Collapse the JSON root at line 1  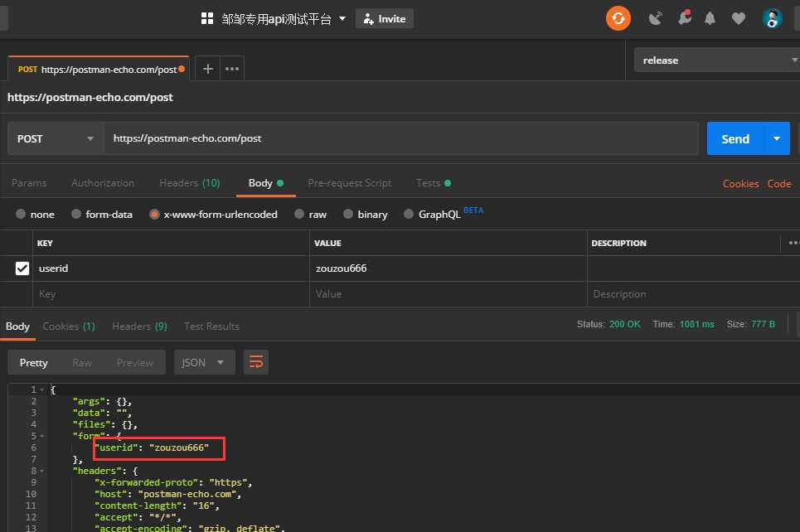tap(41, 389)
